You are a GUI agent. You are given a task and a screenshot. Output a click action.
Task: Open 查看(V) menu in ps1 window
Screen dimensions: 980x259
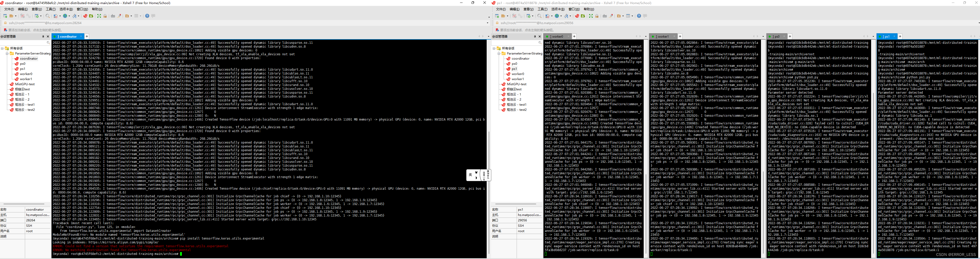[x=528, y=9]
